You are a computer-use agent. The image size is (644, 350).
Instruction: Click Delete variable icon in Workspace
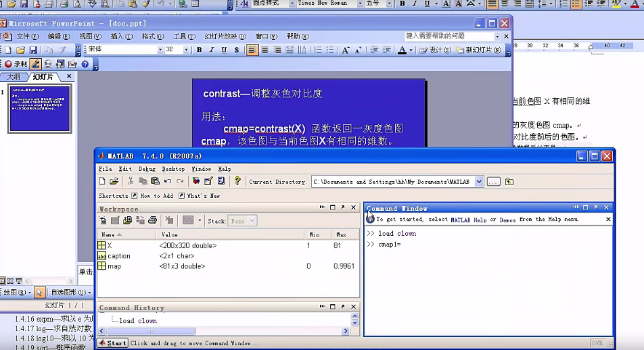point(169,221)
